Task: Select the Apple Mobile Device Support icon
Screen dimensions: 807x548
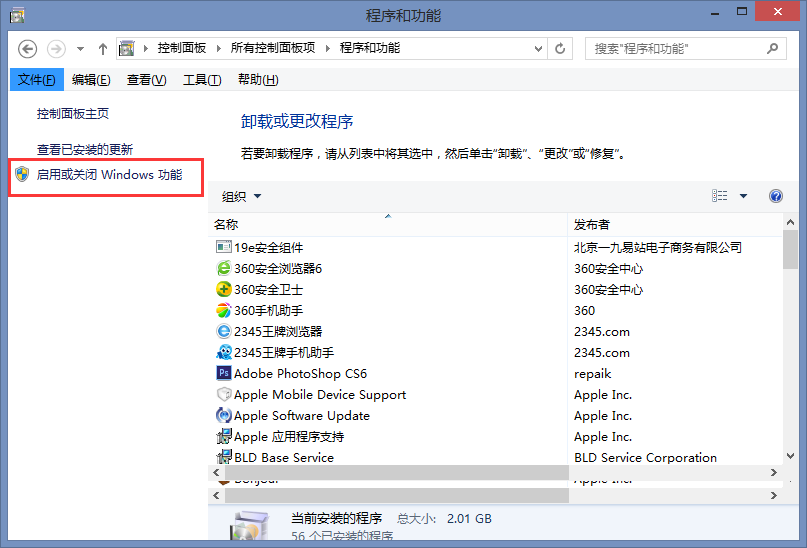Action: click(x=223, y=394)
